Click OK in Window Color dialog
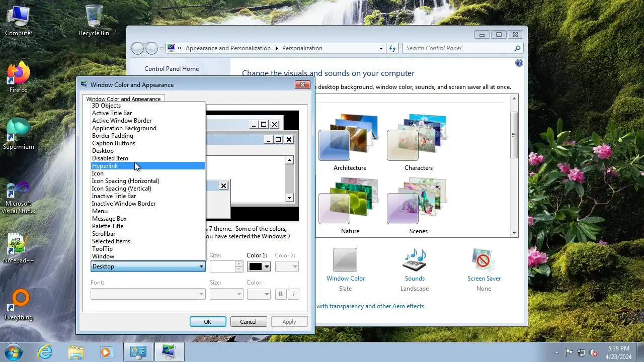Image resolution: width=644 pixels, height=362 pixels. pos(208,322)
